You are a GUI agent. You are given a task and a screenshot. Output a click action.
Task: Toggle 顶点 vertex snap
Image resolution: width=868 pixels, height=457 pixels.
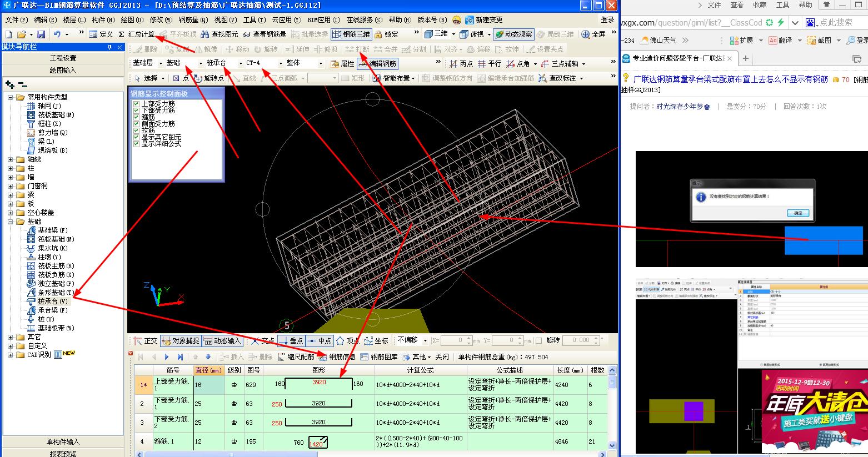(348, 340)
